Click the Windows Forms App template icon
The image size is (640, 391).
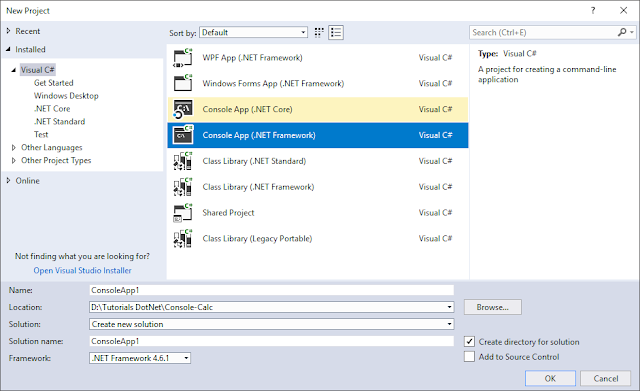point(182,83)
